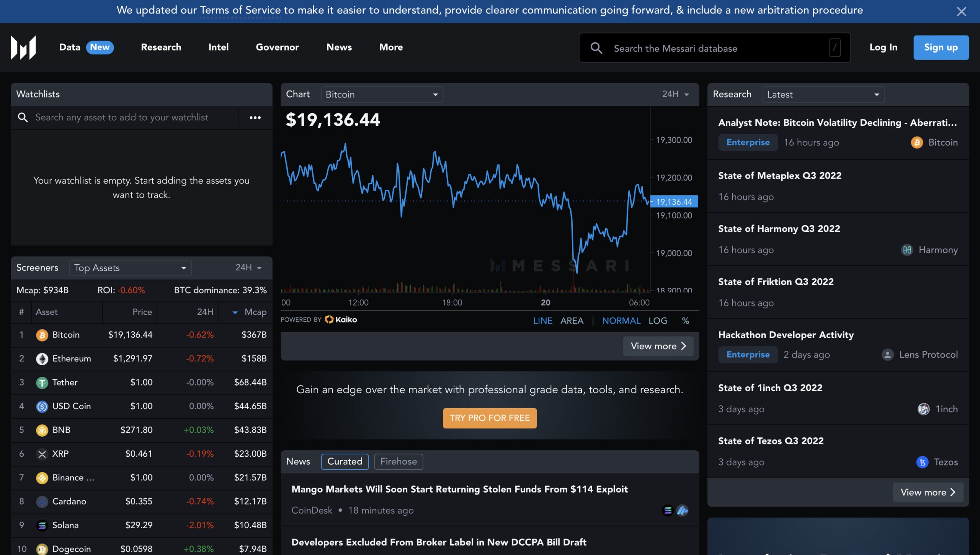Click the Solana coin icon in screener
This screenshot has width=980, height=555.
pyautogui.click(x=42, y=525)
